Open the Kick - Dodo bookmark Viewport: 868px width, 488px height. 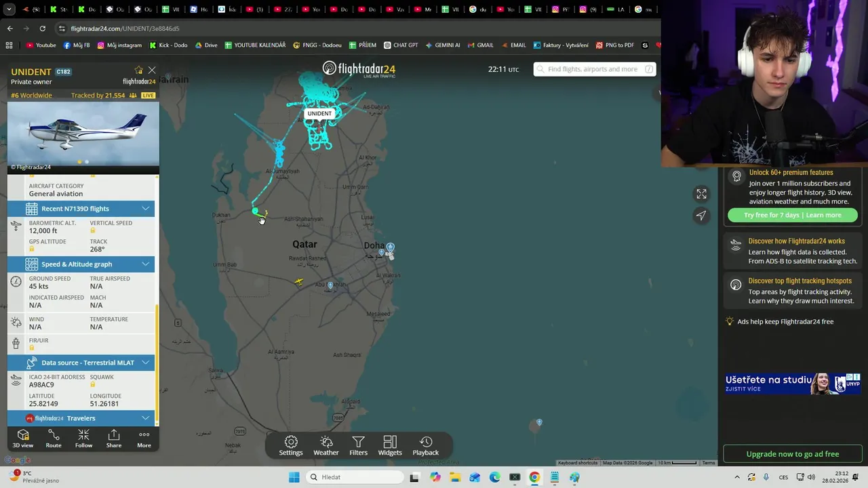click(167, 45)
